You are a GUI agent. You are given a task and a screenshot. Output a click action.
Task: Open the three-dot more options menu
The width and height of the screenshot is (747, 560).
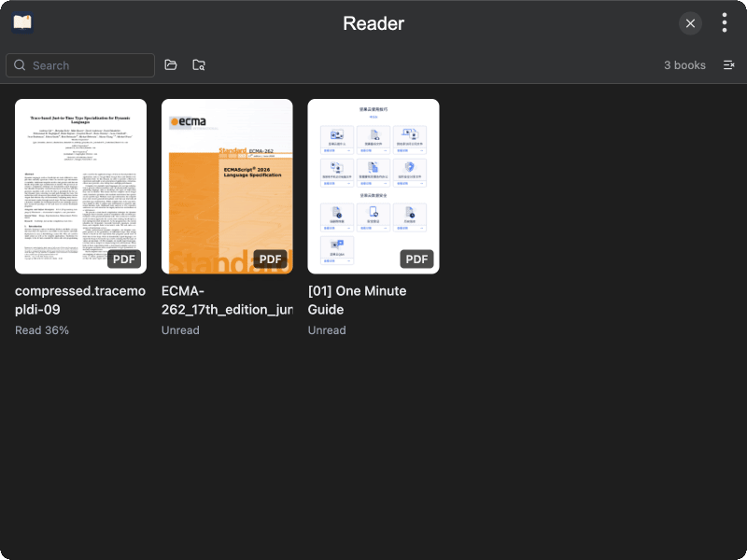(725, 22)
